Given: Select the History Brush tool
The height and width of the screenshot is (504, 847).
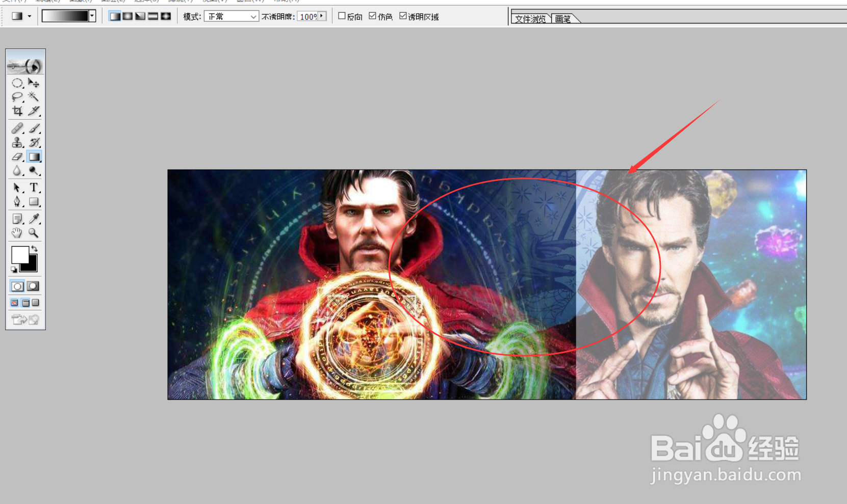Looking at the screenshot, I should point(34,142).
